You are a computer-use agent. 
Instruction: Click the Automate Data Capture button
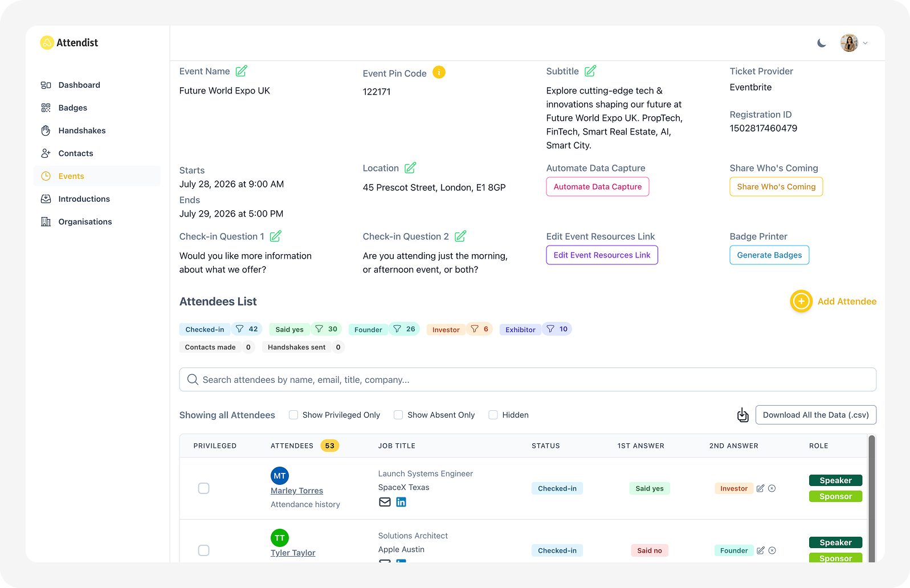click(x=598, y=187)
